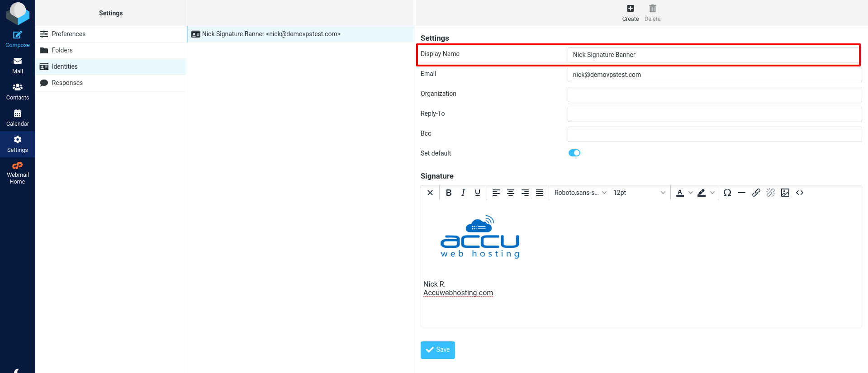
Task: Insert special character omega icon
Action: [727, 193]
